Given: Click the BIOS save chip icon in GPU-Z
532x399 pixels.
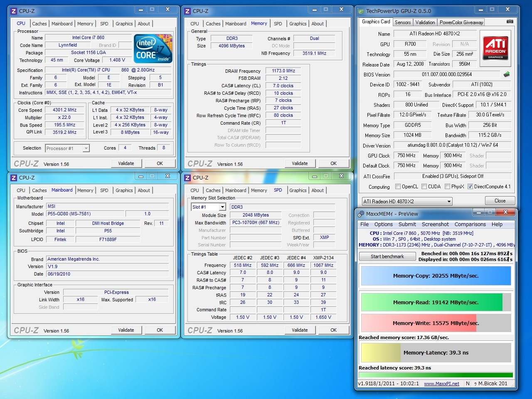Looking at the screenshot, I should (x=506, y=74).
